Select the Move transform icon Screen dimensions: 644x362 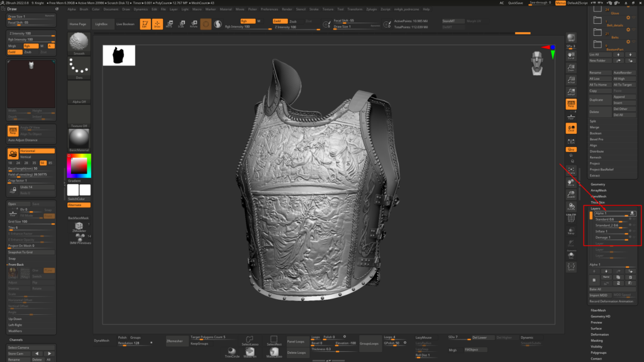click(168, 25)
